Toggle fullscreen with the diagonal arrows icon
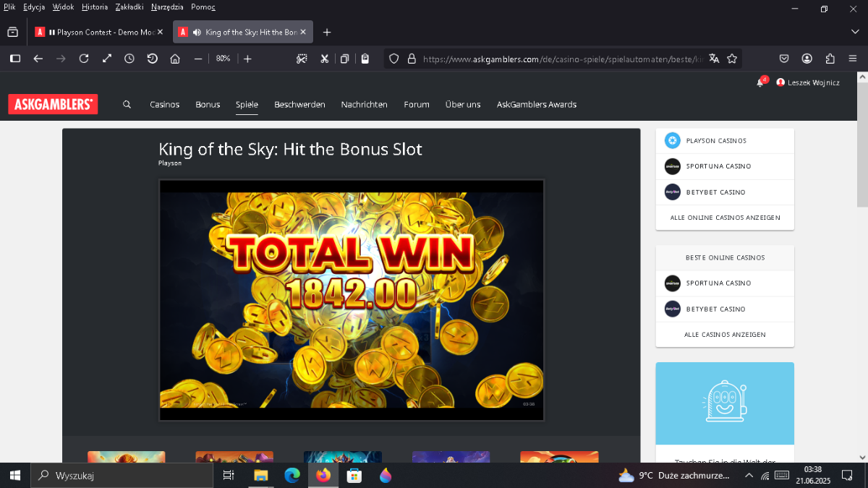 coord(107,59)
